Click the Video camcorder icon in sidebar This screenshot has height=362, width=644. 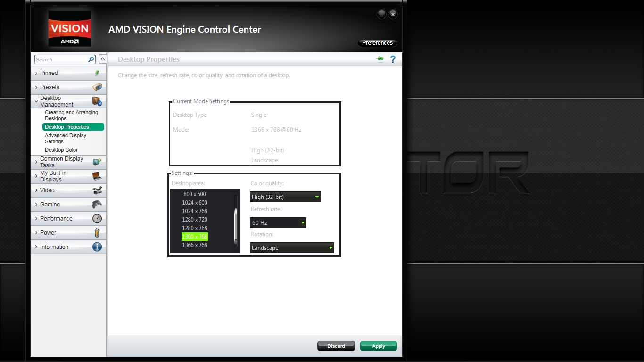pos(98,190)
